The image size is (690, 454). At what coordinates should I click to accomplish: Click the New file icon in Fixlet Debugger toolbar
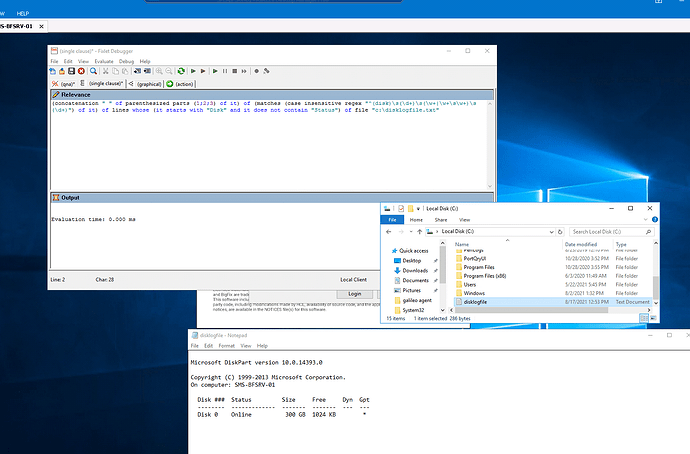53,71
